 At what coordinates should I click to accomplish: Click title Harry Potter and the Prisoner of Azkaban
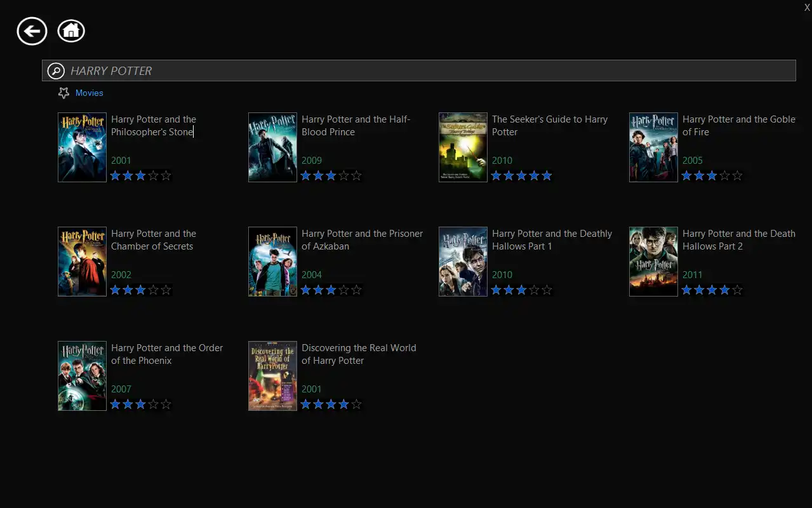tap(362, 240)
